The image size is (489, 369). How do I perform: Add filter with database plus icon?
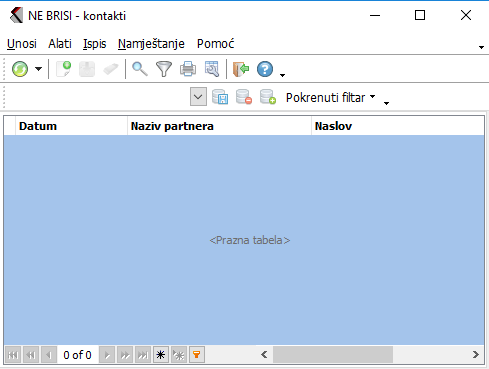tap(268, 97)
